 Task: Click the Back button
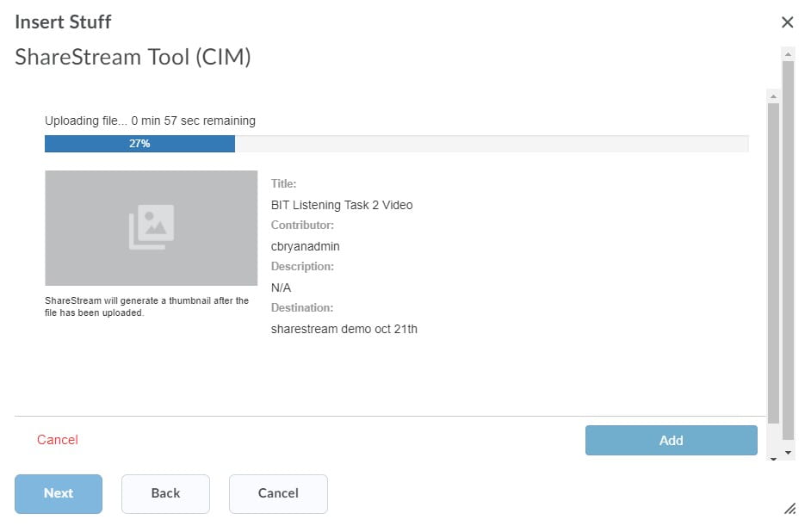(165, 494)
